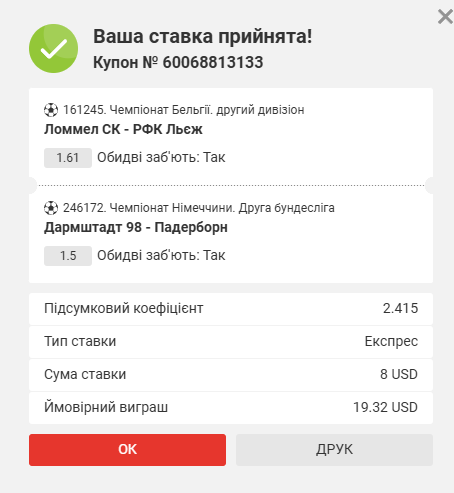Click the soccer ball icon for Belgian championship
Viewport: 454px width, 493px height.
[x=51, y=110]
